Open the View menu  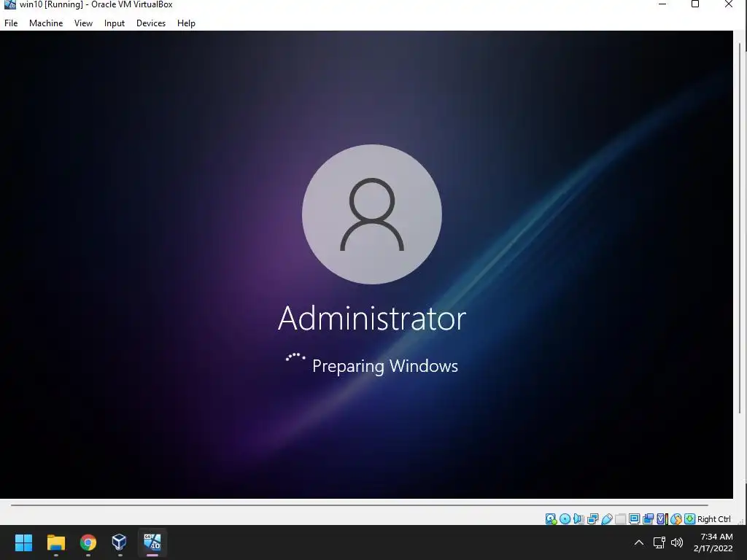[x=83, y=23]
